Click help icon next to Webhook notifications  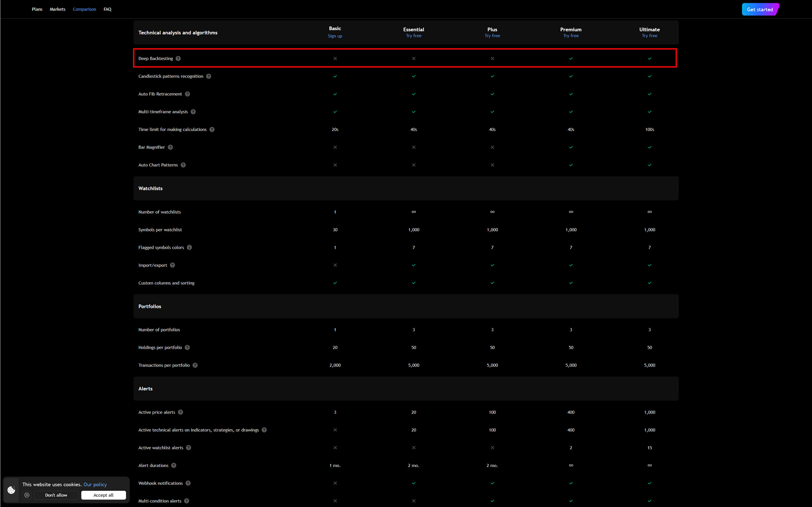click(x=188, y=483)
